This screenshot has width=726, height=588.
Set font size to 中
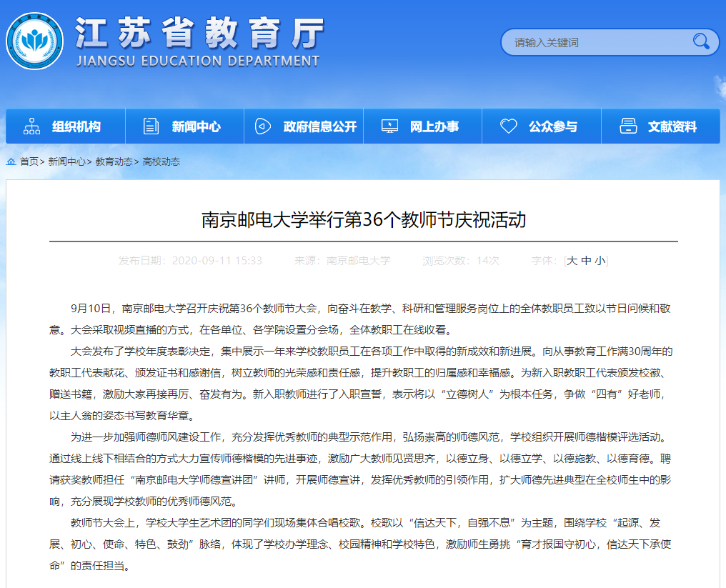click(586, 261)
